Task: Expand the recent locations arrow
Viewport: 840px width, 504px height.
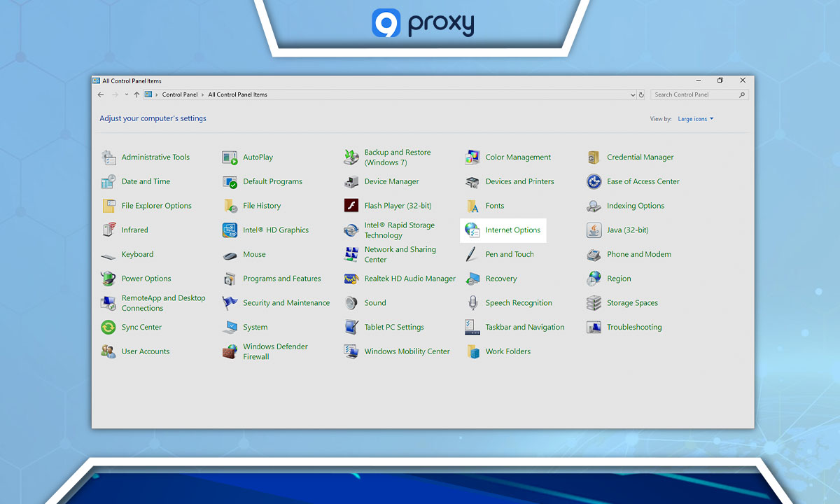Action: pos(127,94)
